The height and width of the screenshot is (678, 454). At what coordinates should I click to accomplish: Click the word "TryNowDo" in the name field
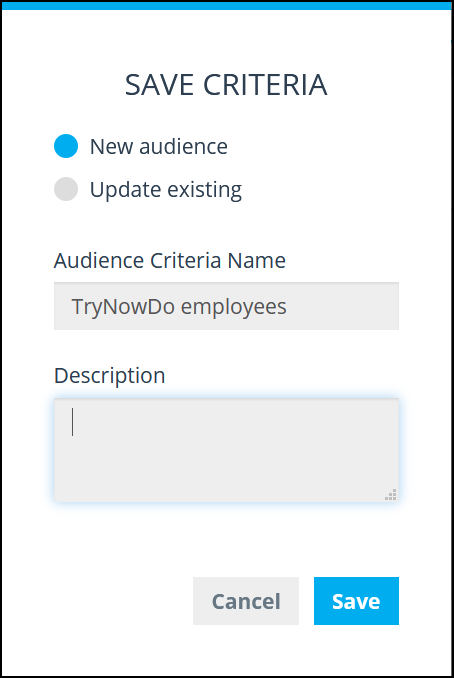pyautogui.click(x=123, y=307)
